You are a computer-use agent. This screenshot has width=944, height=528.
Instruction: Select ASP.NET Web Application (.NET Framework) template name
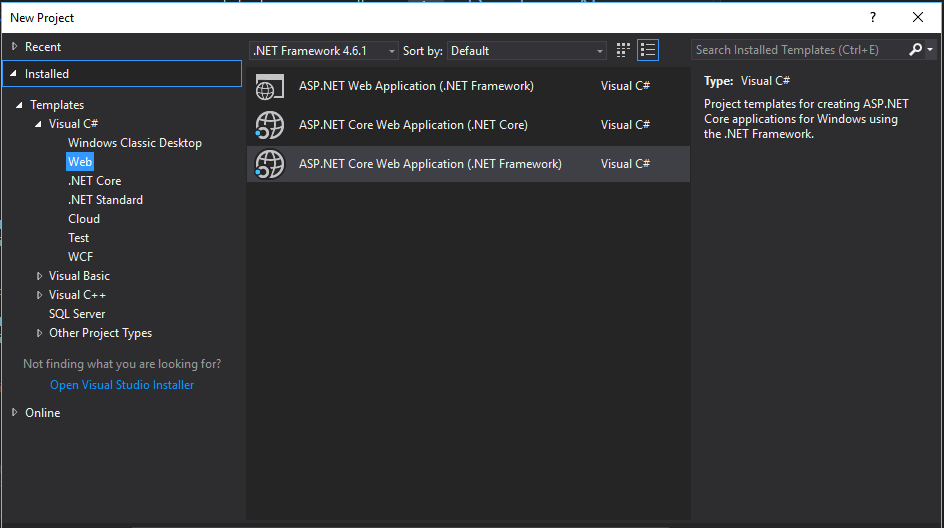(x=416, y=85)
